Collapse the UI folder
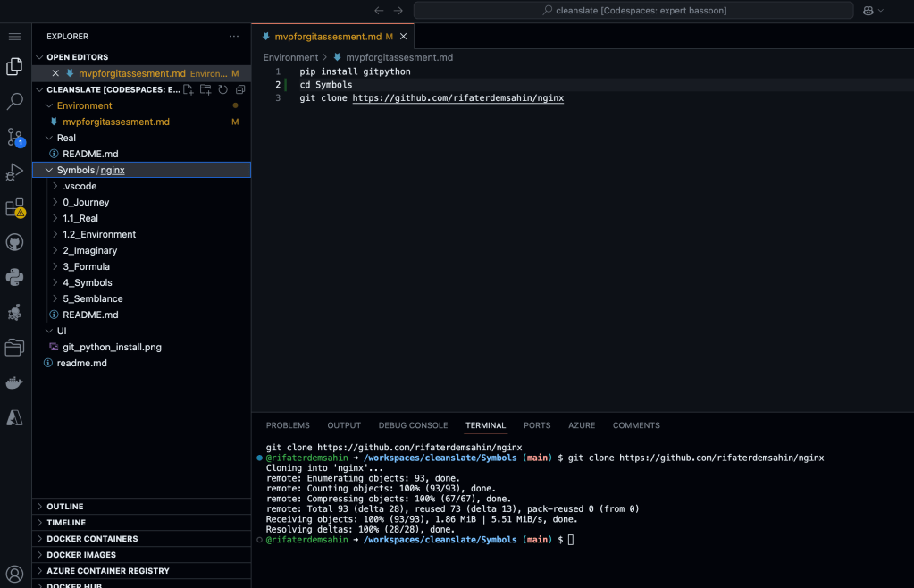This screenshot has width=914, height=588. click(x=49, y=331)
